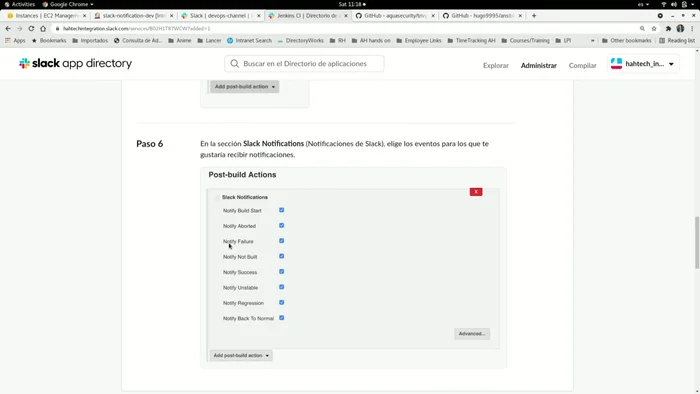Toggle the Notify Success checkbox
The image size is (700, 394).
pos(281,272)
